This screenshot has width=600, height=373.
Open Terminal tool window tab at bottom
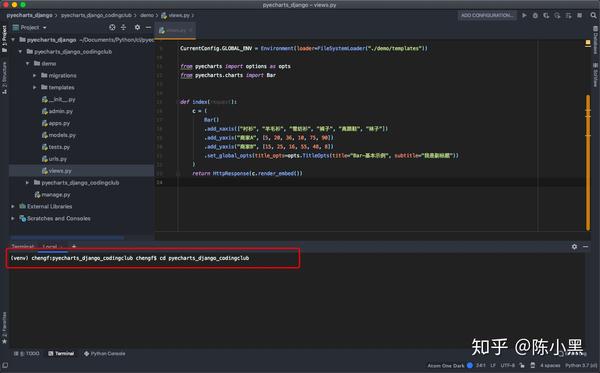pos(61,353)
